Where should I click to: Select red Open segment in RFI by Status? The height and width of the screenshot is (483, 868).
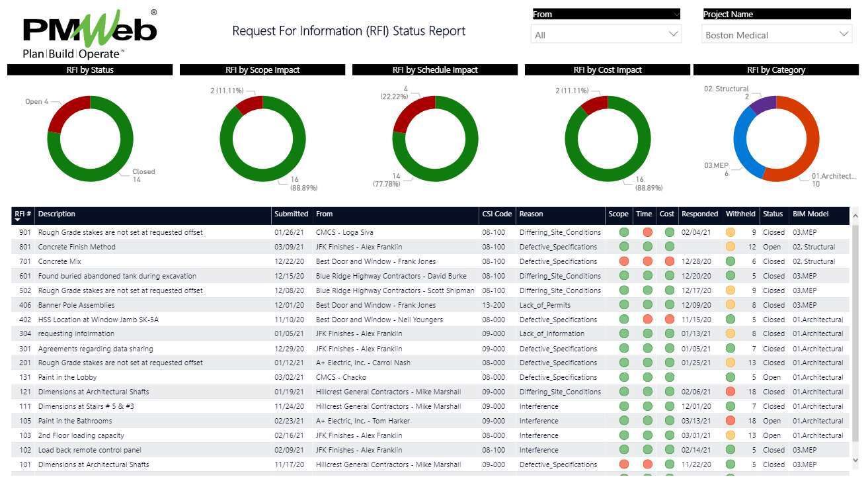65,112
